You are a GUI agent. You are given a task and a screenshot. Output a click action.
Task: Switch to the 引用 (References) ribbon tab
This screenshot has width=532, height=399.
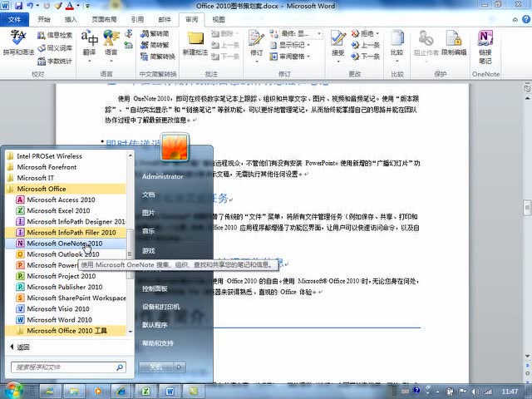(x=137, y=18)
